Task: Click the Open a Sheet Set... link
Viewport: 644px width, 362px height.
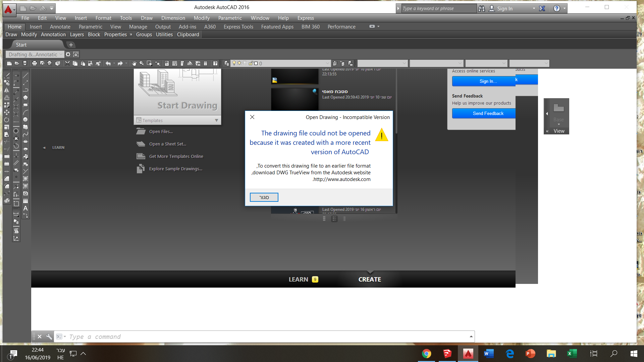Action: pyautogui.click(x=167, y=144)
